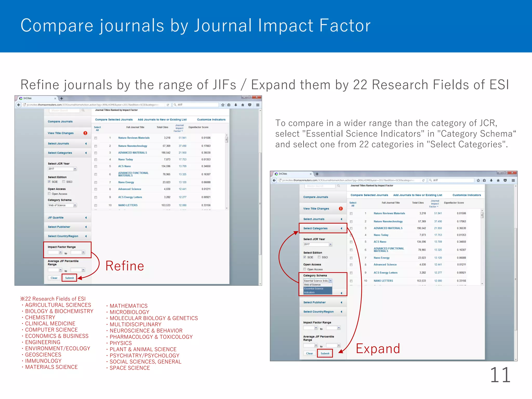Click the journal list scrollbar thumb in Refine window
532x399 pixels.
click(227, 140)
